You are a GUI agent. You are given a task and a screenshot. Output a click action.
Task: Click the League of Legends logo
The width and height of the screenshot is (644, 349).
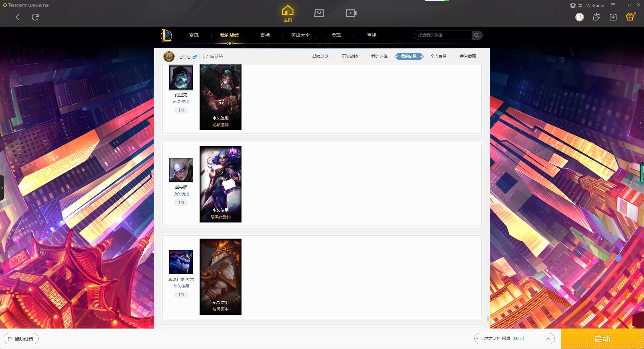166,35
